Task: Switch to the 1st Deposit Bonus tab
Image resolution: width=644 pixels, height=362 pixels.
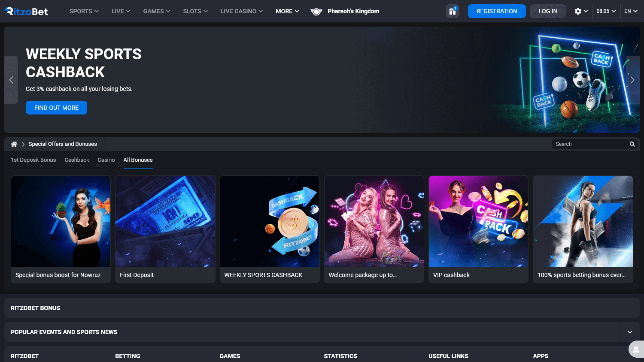Action: (x=33, y=160)
